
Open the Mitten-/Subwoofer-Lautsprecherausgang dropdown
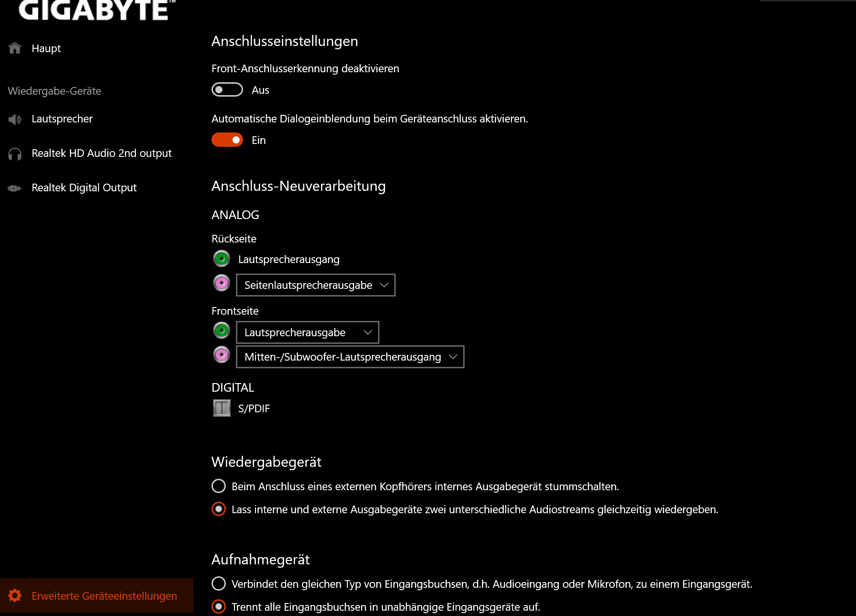pyautogui.click(x=350, y=357)
